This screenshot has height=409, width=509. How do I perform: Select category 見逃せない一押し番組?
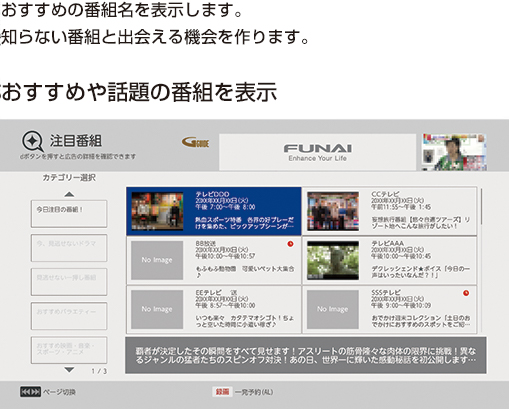pos(69,282)
